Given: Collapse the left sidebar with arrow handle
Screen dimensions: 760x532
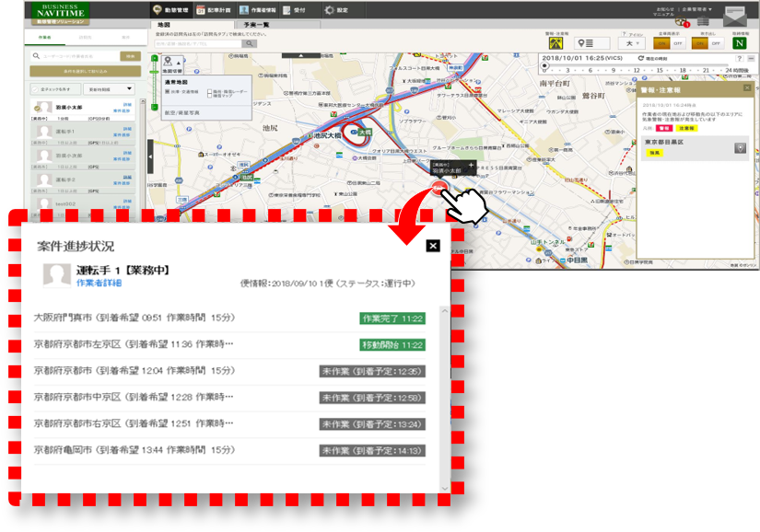Looking at the screenshot, I should pyautogui.click(x=150, y=156).
